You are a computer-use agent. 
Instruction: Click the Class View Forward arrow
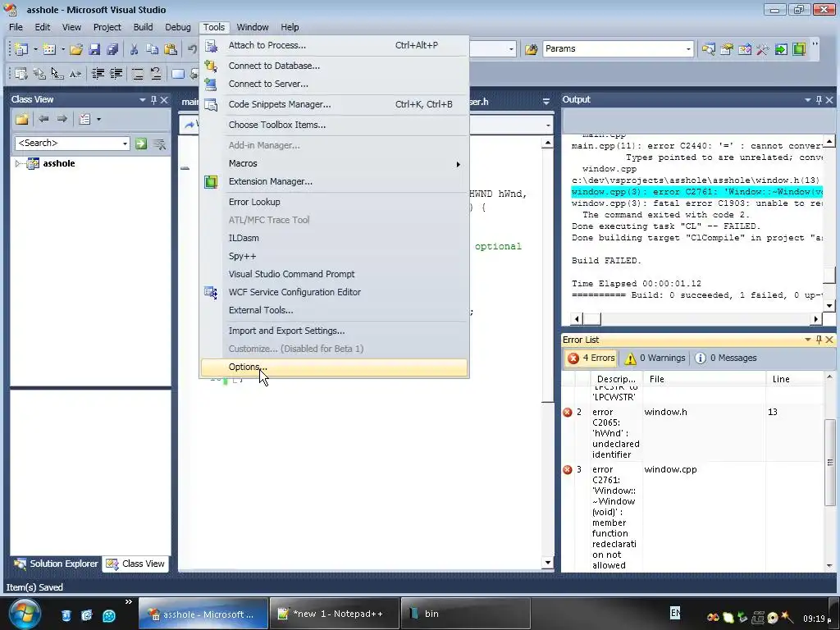[x=62, y=119]
